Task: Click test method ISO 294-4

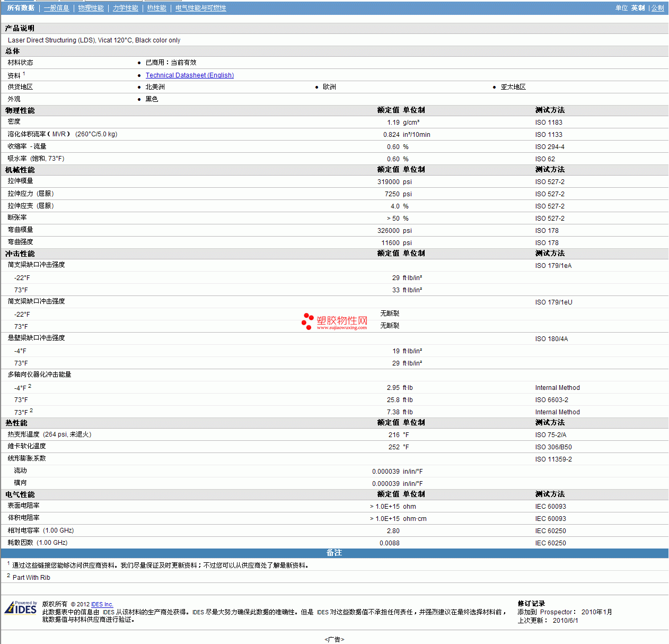Action: (x=550, y=147)
